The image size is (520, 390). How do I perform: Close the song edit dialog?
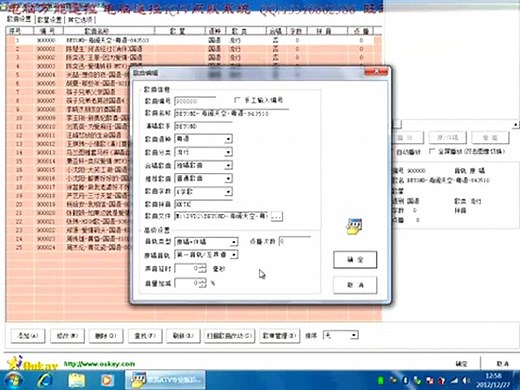(x=376, y=71)
